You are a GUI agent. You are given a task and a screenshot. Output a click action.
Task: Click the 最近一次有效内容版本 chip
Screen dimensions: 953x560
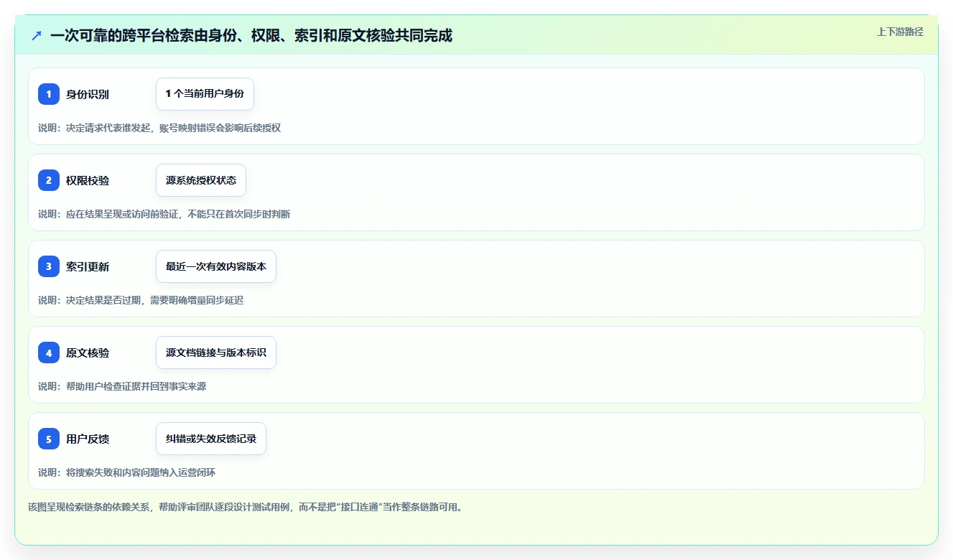point(216,266)
